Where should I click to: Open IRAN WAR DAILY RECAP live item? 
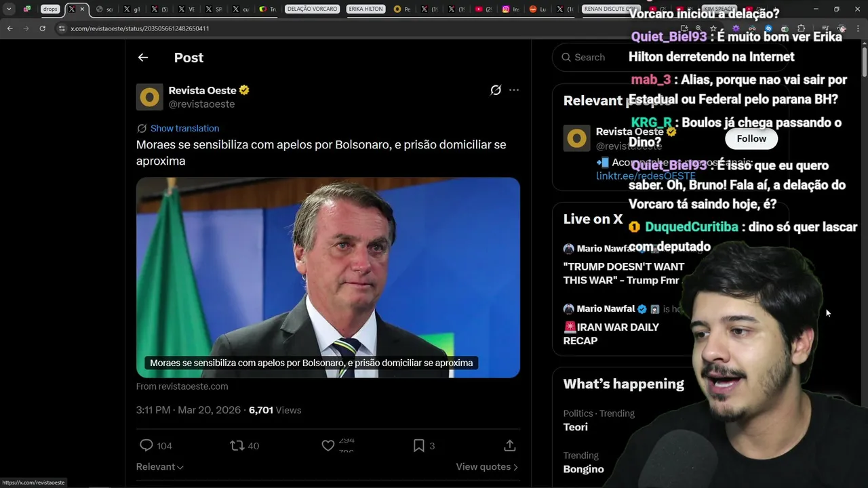coord(611,333)
